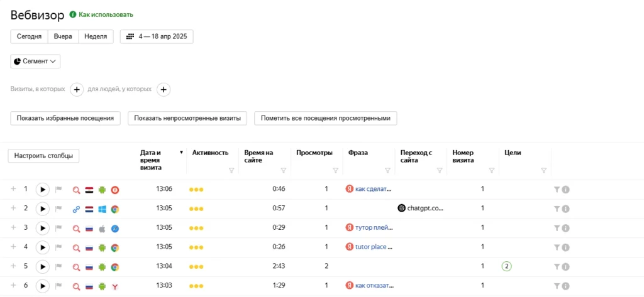Image resolution: width=644 pixels, height=297 pixels.
Task: Click the Настроить столбцы button
Action: point(43,156)
